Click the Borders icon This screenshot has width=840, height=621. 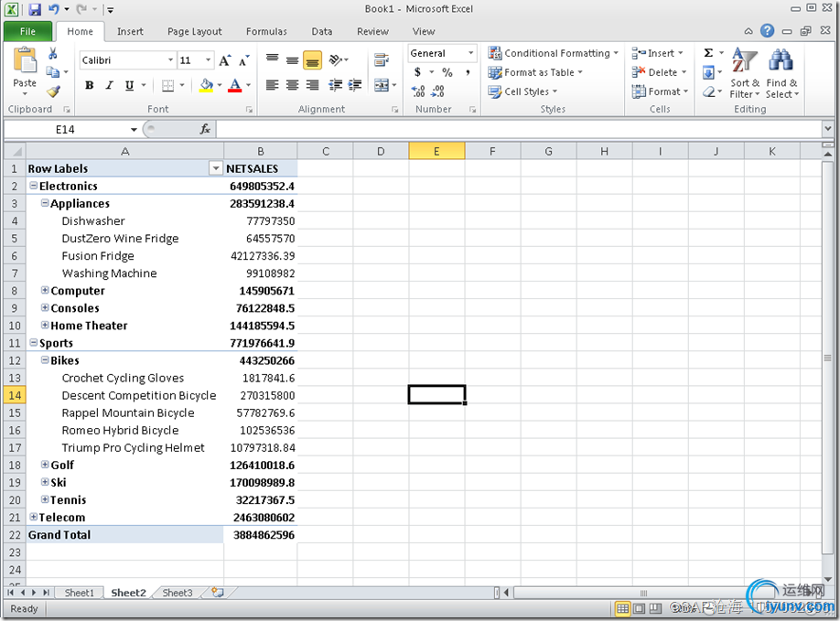167,85
